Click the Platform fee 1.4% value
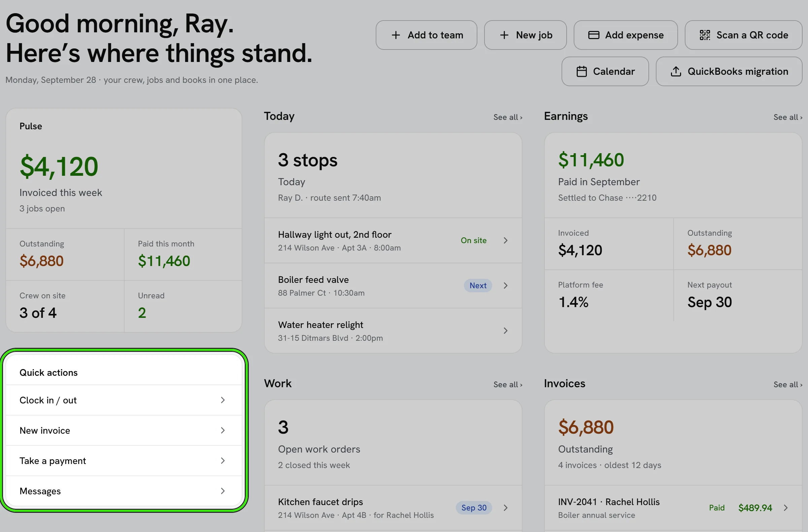This screenshot has height=532, width=808. pyautogui.click(x=573, y=302)
